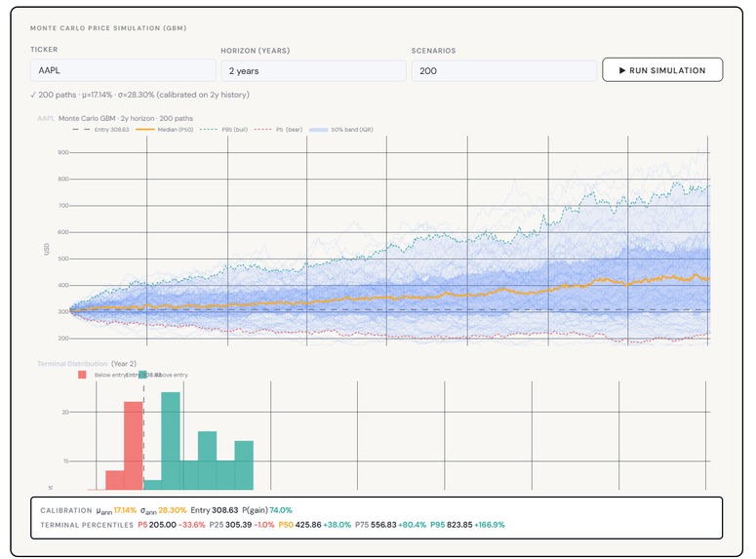Click the +166.9% percent change text

coord(490,525)
